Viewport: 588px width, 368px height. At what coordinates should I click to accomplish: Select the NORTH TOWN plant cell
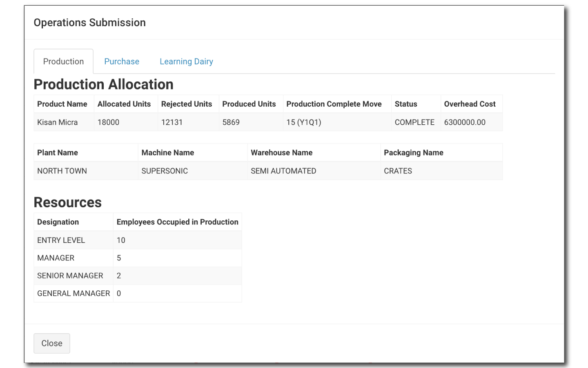click(62, 171)
